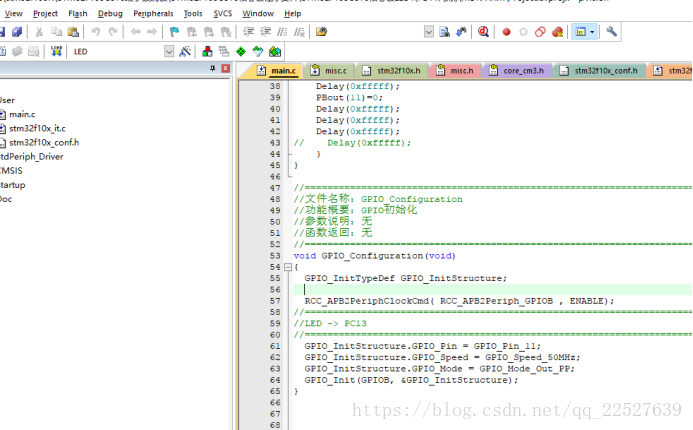Open the LED target selection dropdown
Screen dimensions: 693x430
pos(168,51)
